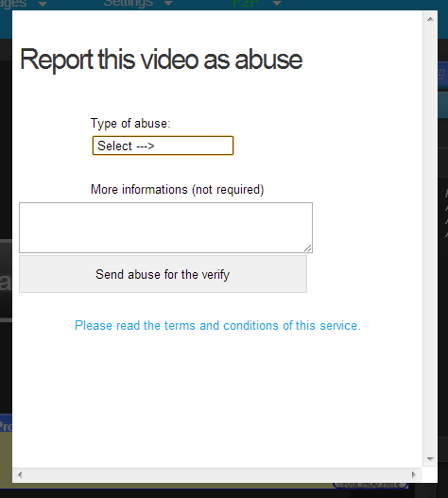Click Send abuse for the verify button
This screenshot has height=498, width=448.
click(x=163, y=274)
